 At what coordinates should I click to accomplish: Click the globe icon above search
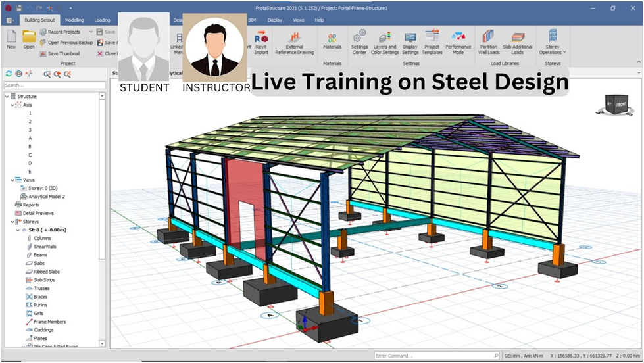coord(19,74)
